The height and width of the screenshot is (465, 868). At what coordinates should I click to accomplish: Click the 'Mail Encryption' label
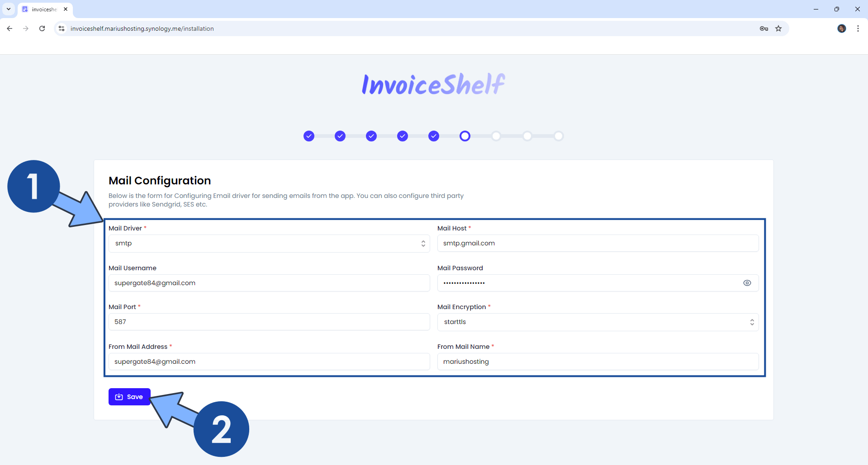coord(461,307)
